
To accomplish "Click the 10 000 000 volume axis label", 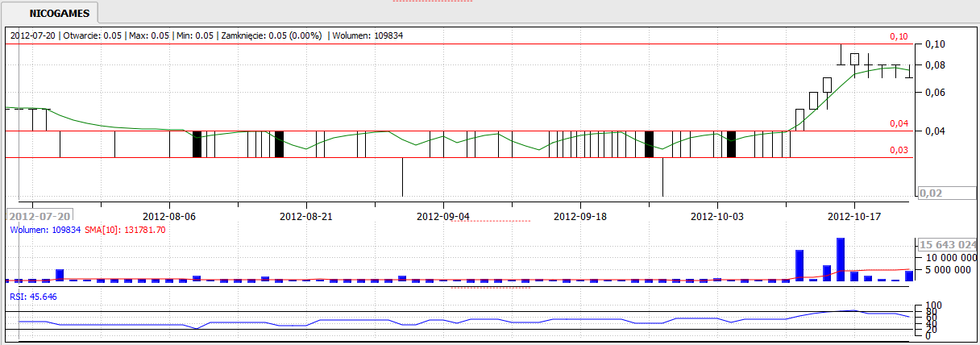I will point(951,257).
